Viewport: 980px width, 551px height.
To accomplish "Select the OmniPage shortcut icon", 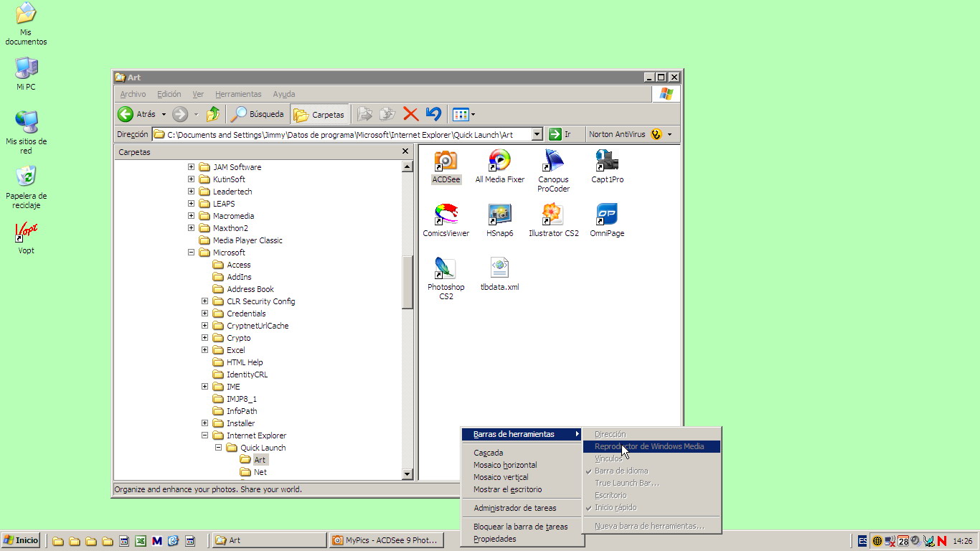I will click(x=607, y=215).
